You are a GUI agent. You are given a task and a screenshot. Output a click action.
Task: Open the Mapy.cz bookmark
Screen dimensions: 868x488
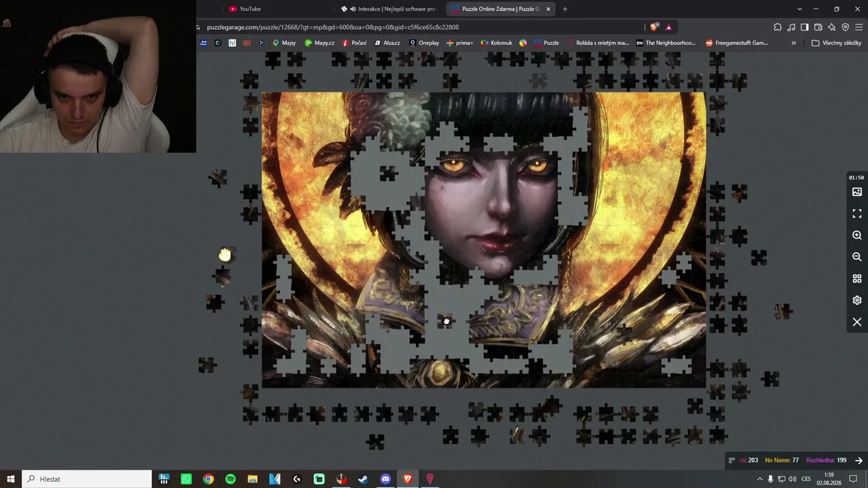(319, 43)
